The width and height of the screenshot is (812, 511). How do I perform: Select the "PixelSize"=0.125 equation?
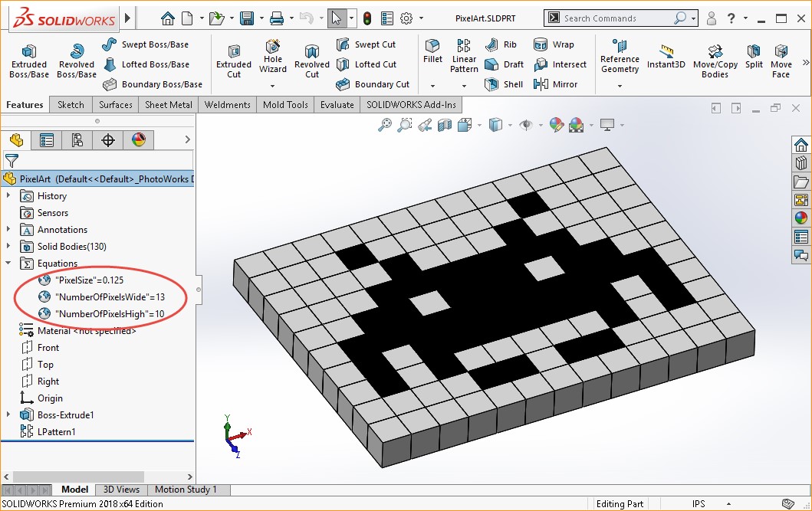[x=81, y=280]
